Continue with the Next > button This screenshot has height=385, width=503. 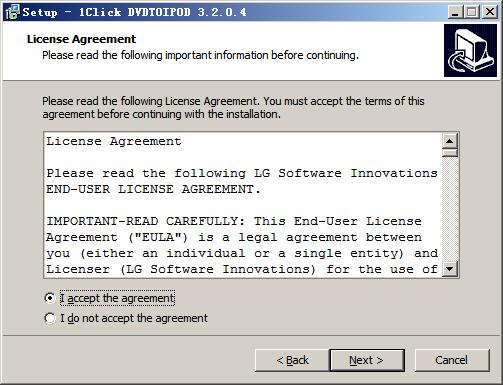coord(367,360)
